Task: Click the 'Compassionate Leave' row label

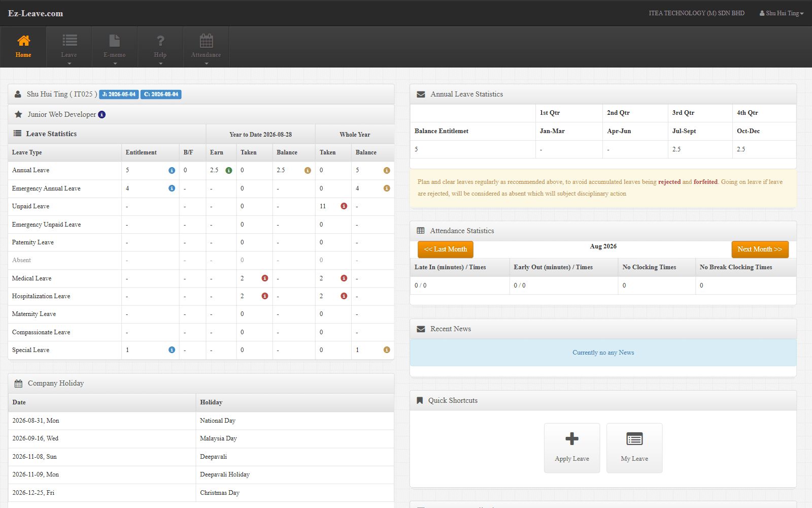Action: (x=41, y=332)
